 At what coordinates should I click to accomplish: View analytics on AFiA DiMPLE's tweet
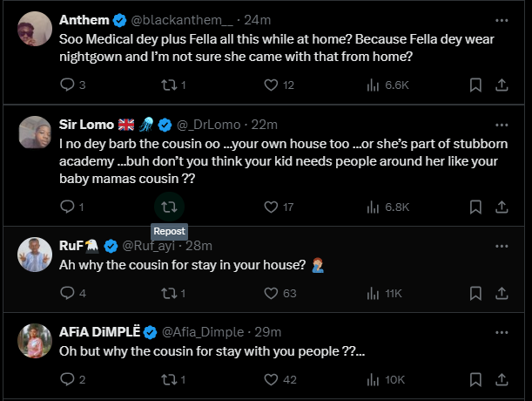373,380
